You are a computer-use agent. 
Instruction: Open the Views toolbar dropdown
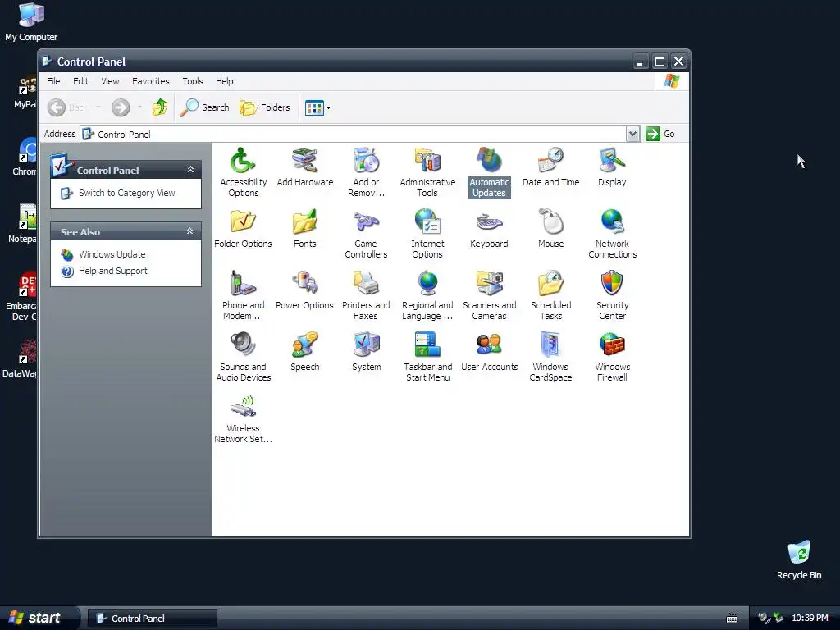click(x=328, y=107)
